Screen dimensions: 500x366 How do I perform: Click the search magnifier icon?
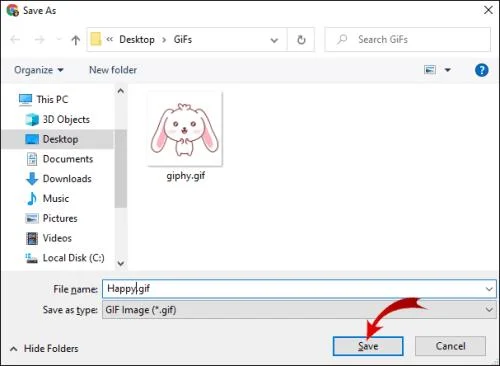click(x=342, y=39)
